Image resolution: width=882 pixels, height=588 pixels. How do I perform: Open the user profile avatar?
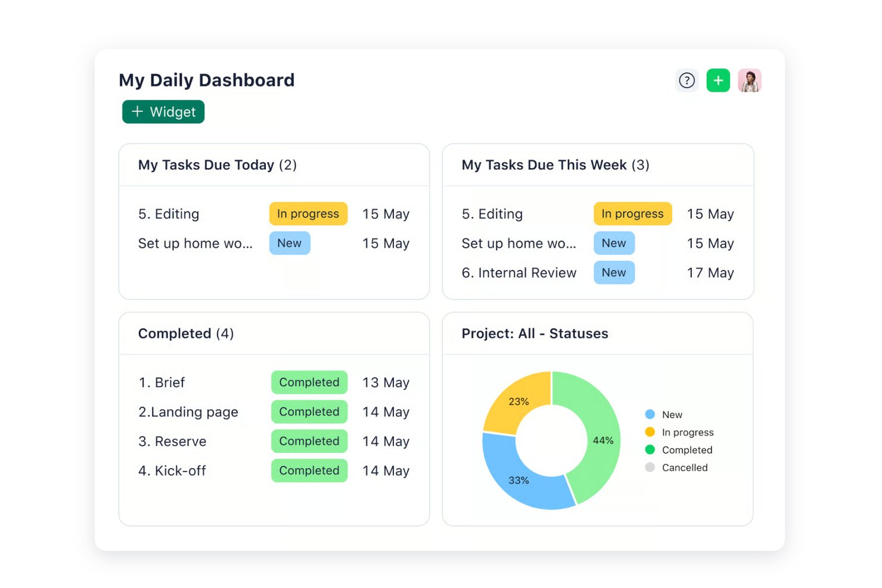tap(750, 80)
